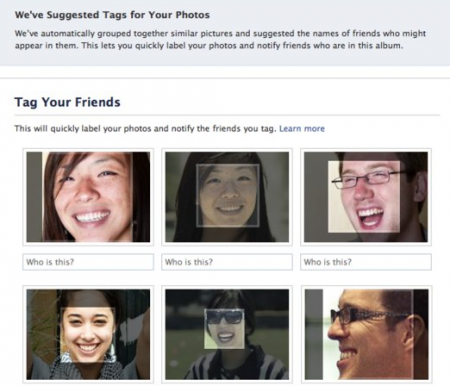Screen dimensions: 450x386
Task: Click the We've Suggested Tags heading
Action: point(112,15)
